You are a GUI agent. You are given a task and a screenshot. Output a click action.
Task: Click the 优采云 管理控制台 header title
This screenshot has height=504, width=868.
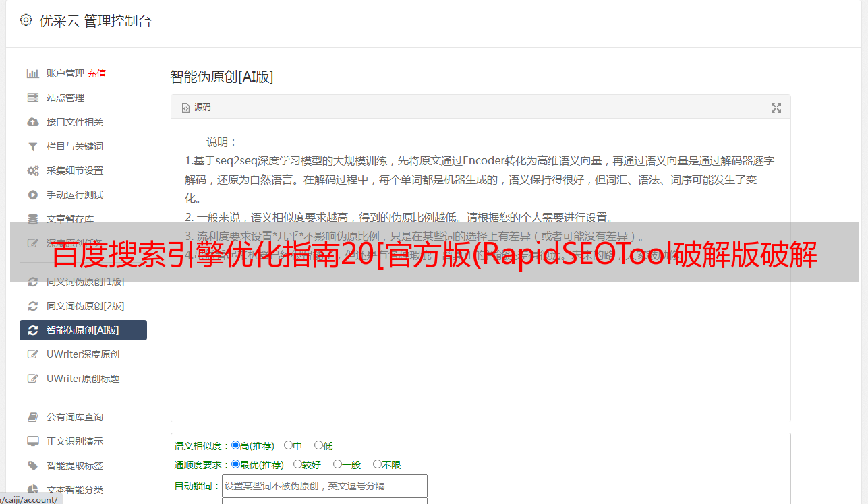click(x=95, y=21)
